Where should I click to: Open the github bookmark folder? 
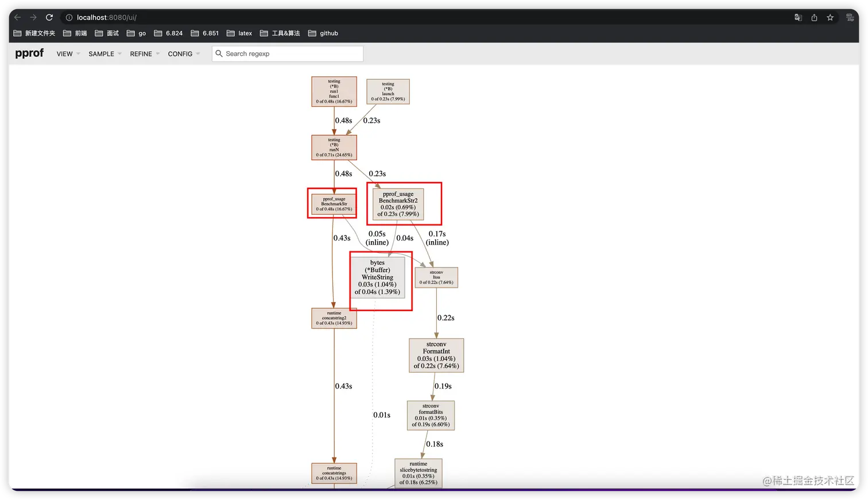pos(323,33)
